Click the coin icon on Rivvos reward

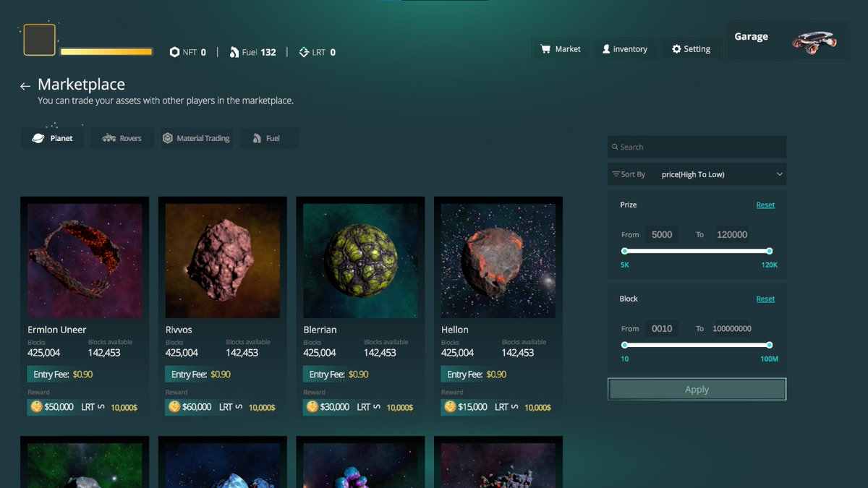click(174, 407)
